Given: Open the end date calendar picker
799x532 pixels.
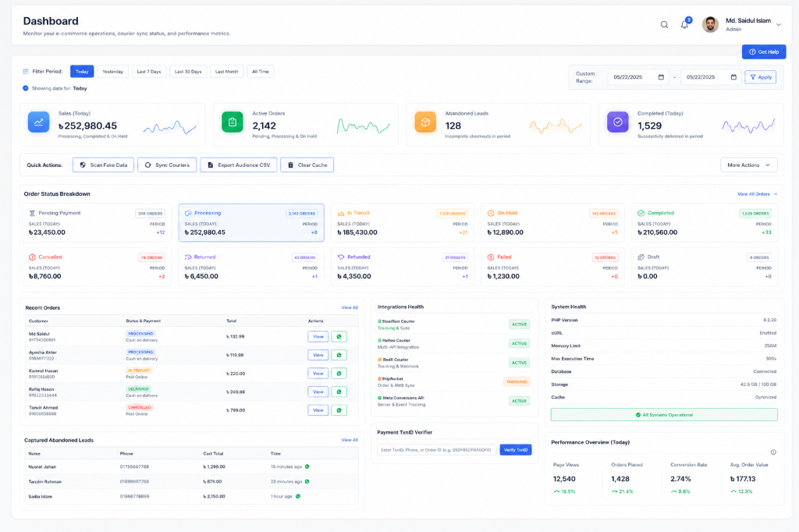Looking at the screenshot, I should click(733, 77).
